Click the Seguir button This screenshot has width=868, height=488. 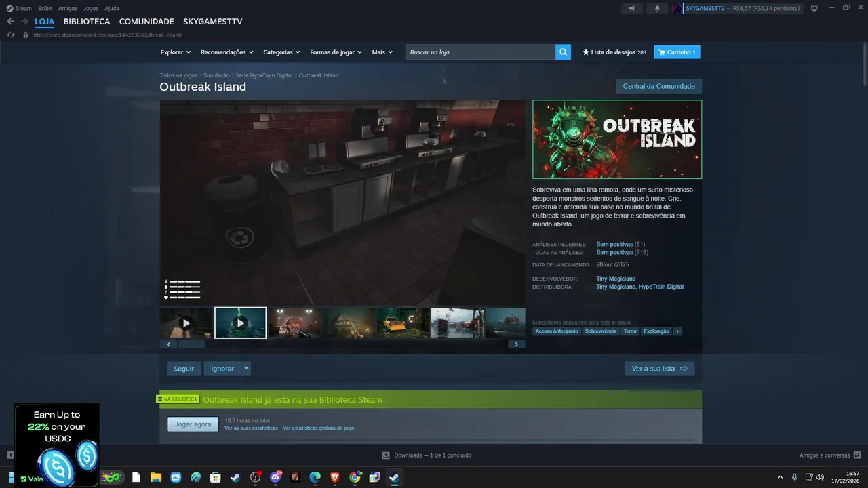point(184,369)
